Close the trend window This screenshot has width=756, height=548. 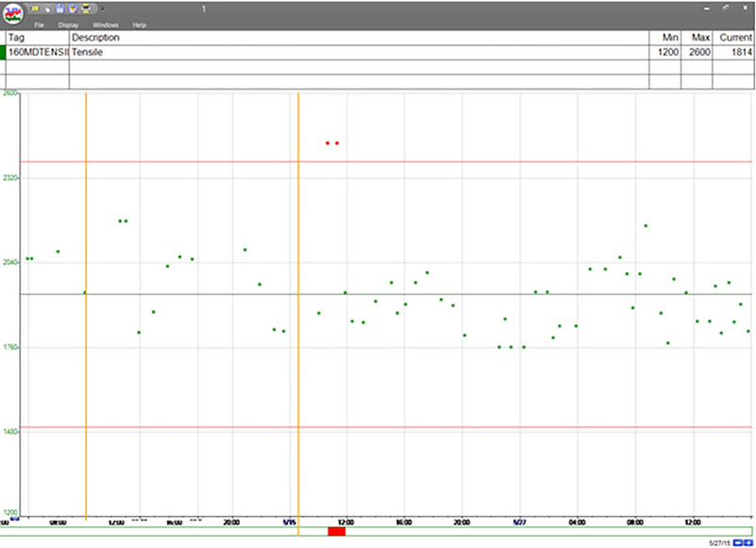point(745,9)
